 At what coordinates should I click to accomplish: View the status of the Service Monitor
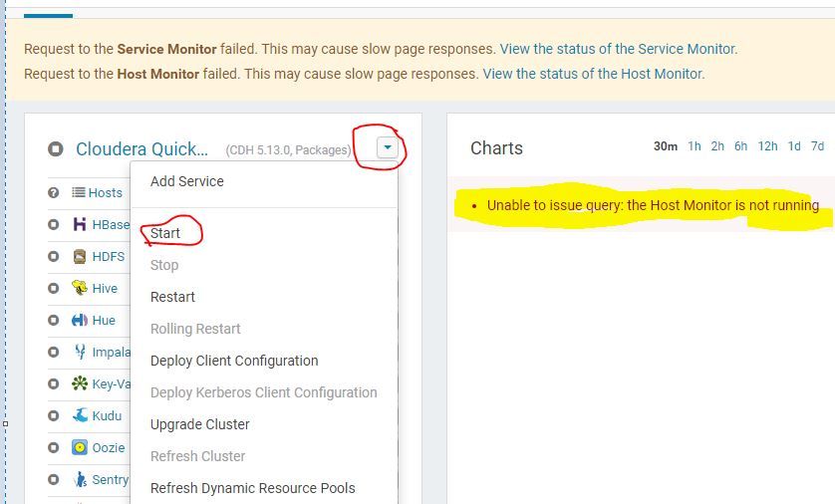coord(618,49)
